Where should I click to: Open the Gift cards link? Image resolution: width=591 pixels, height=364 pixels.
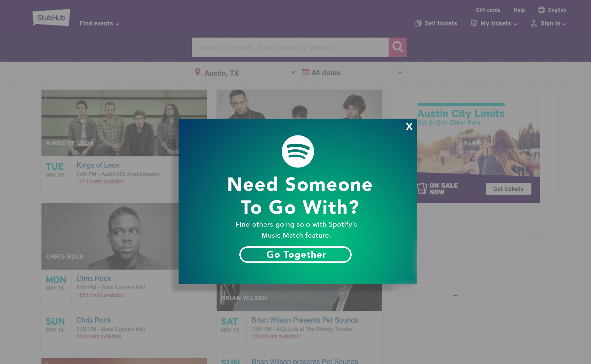coord(488,10)
